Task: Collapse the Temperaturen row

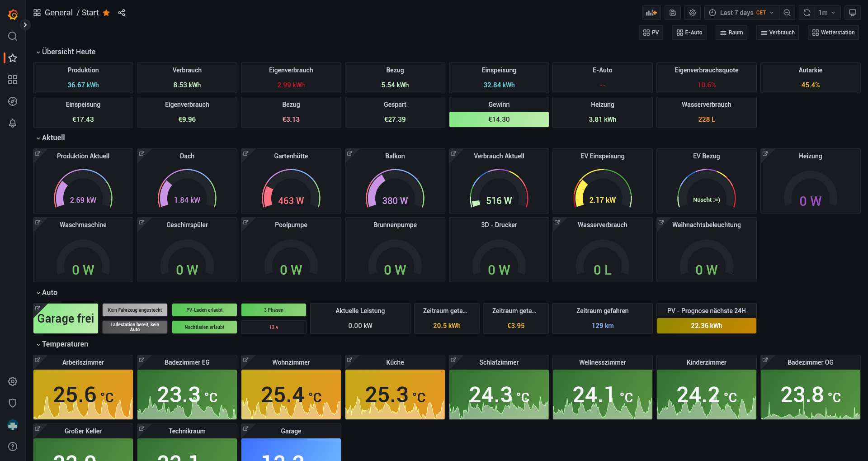Action: [x=62, y=344]
